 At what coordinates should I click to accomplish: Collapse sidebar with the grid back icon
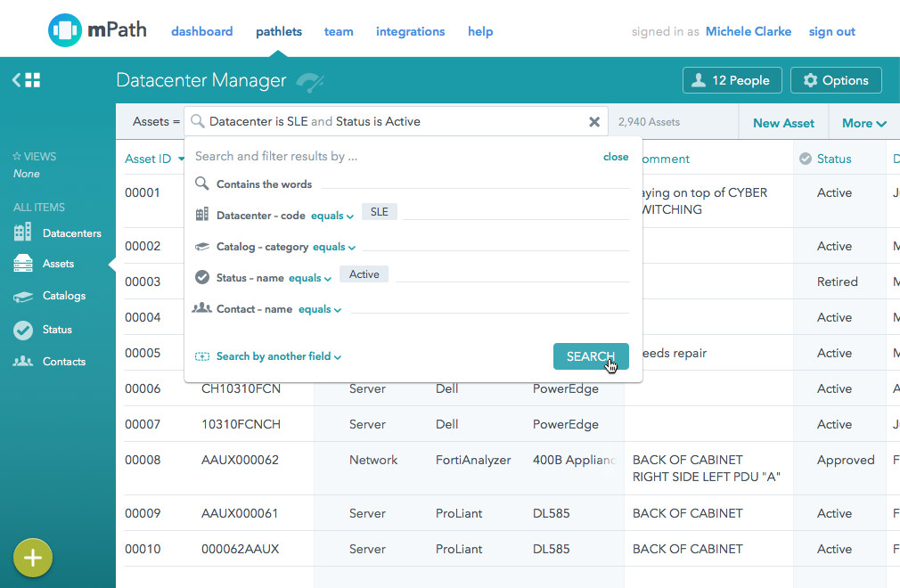point(26,80)
